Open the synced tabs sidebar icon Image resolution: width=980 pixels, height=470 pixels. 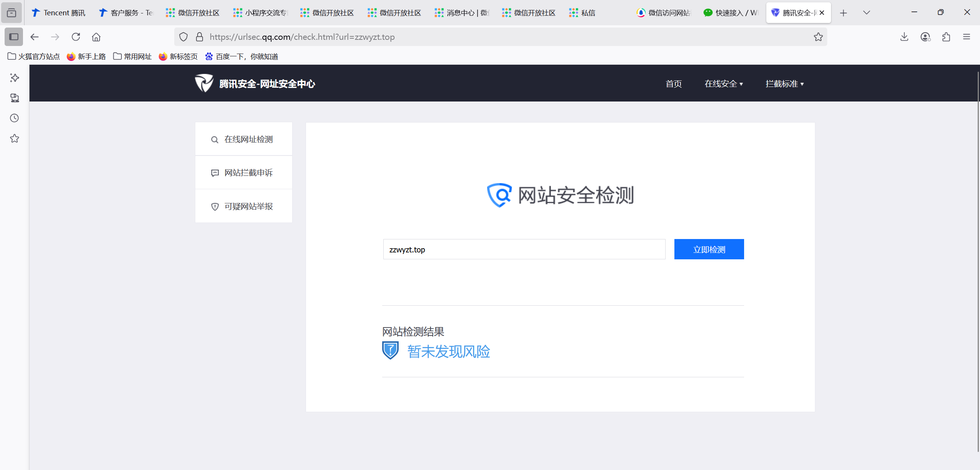coord(15,98)
